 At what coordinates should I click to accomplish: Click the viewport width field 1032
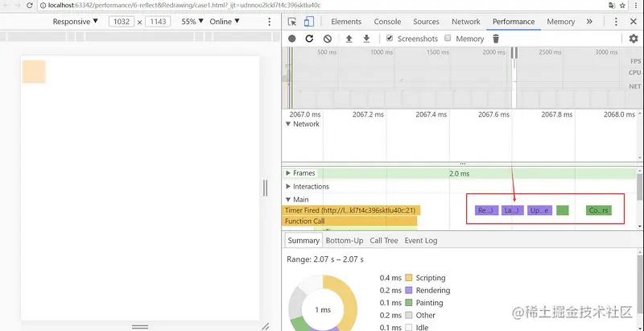(122, 22)
